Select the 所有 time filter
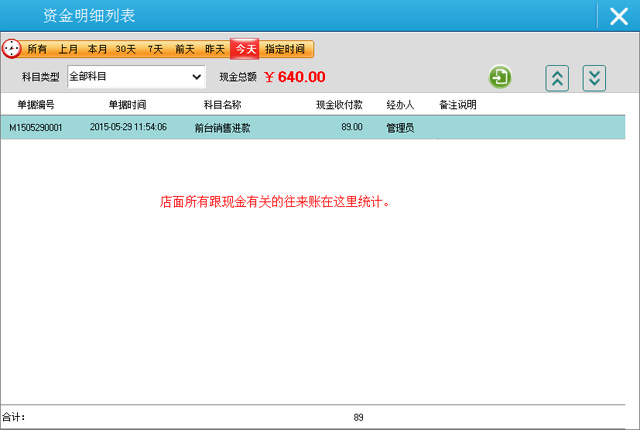This screenshot has height=430, width=640. pos(37,49)
